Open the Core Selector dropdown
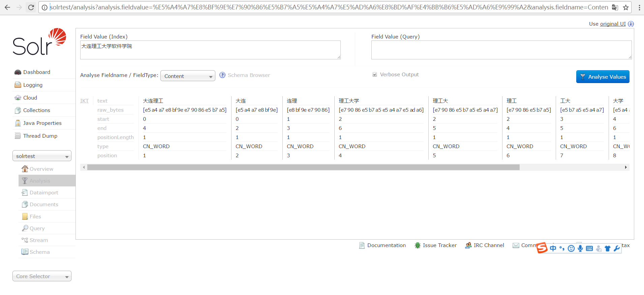The width and height of the screenshot is (644, 295). [x=42, y=276]
